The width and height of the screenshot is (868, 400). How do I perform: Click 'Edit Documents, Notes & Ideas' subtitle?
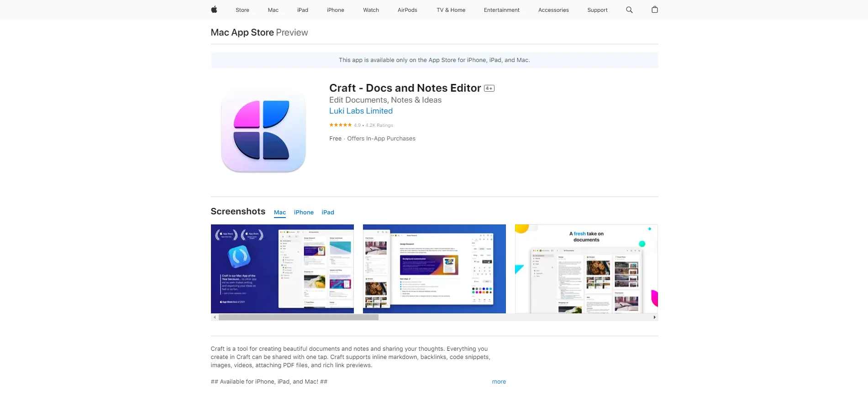(385, 100)
